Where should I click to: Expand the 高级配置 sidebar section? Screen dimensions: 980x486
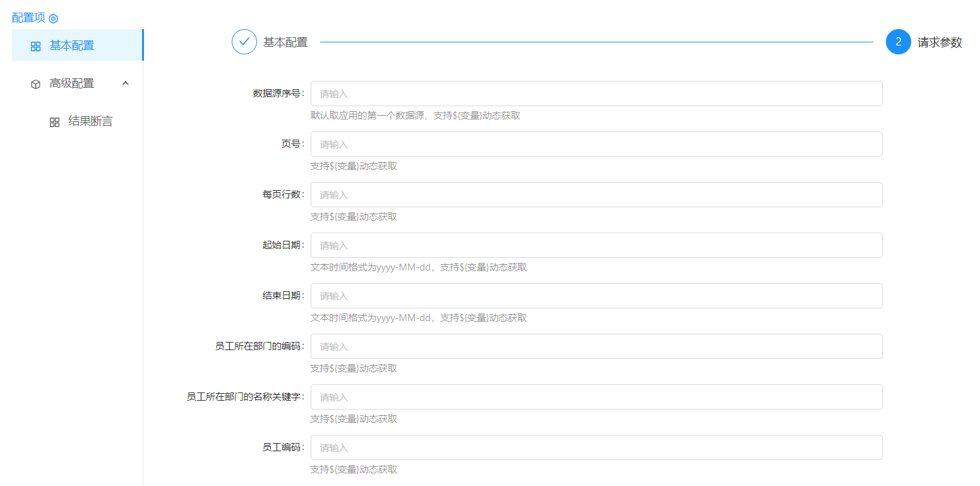tap(72, 83)
